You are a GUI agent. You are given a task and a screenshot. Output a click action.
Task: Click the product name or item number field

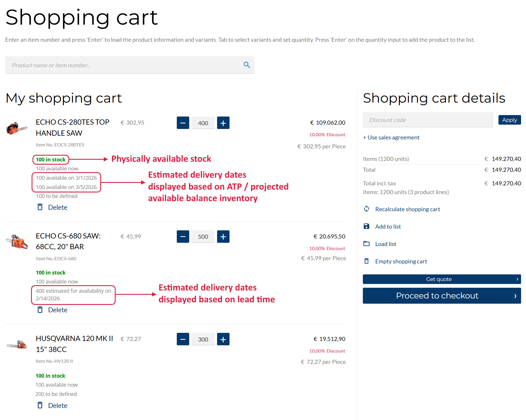click(130, 65)
